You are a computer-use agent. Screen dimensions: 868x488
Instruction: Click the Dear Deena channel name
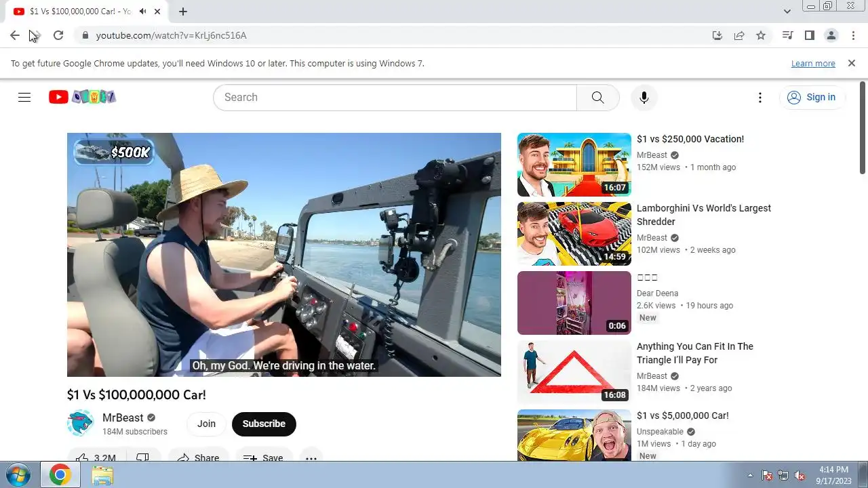[x=657, y=293]
